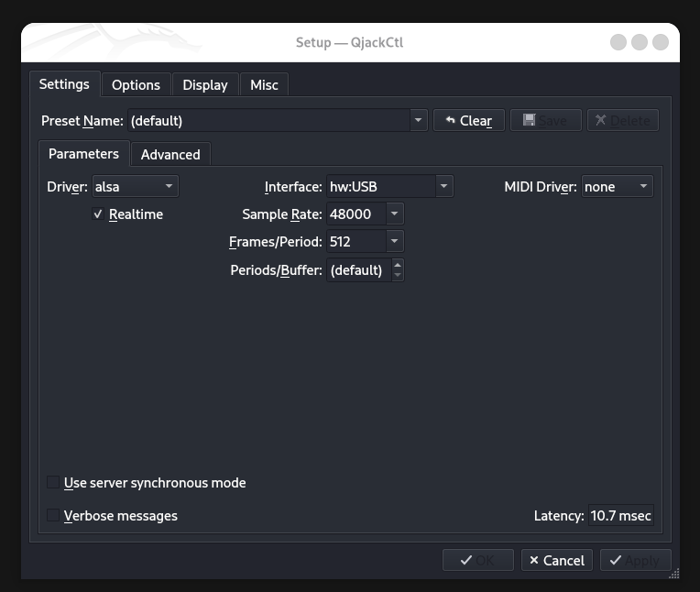Expand the Preset Name dropdown arrow

(418, 120)
